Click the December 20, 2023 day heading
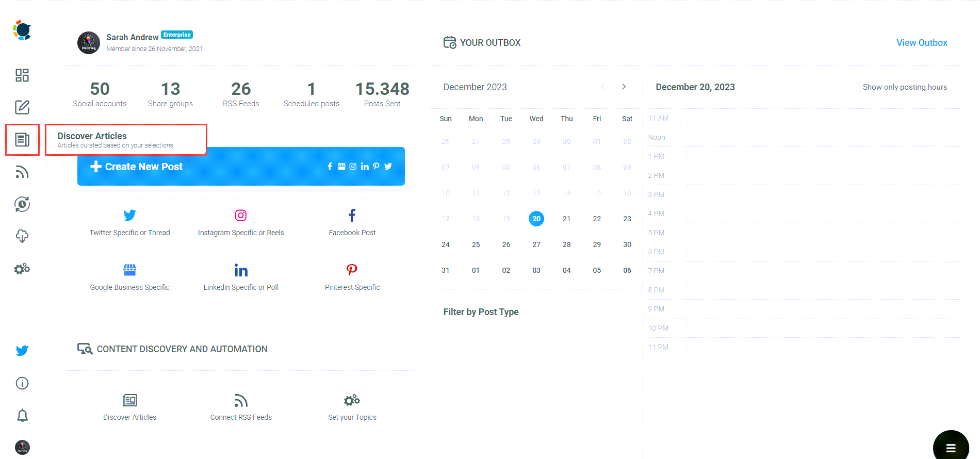The height and width of the screenshot is (459, 980). point(695,87)
